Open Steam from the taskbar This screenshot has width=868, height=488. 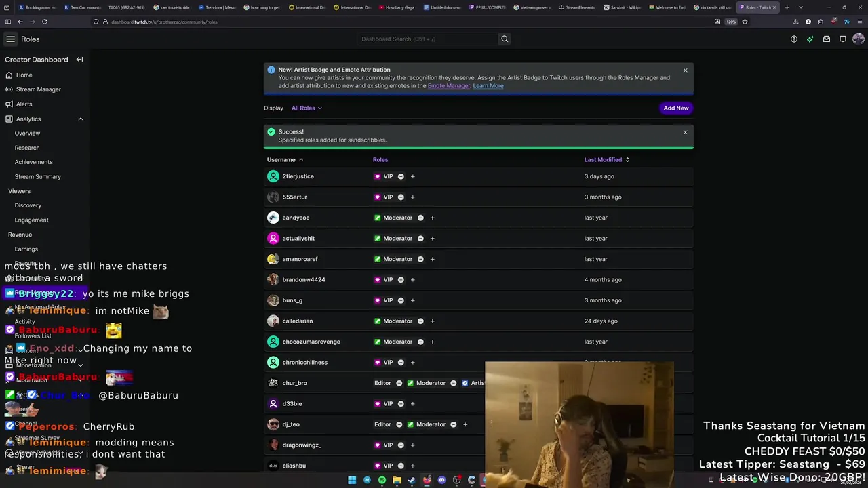point(412,480)
